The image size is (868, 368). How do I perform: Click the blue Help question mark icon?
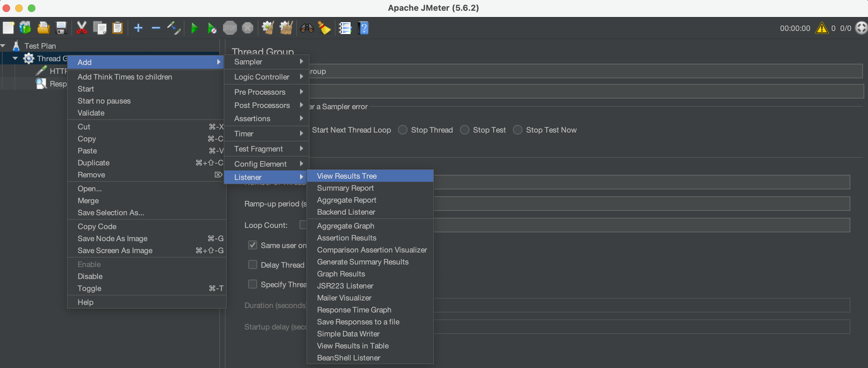coord(364,28)
